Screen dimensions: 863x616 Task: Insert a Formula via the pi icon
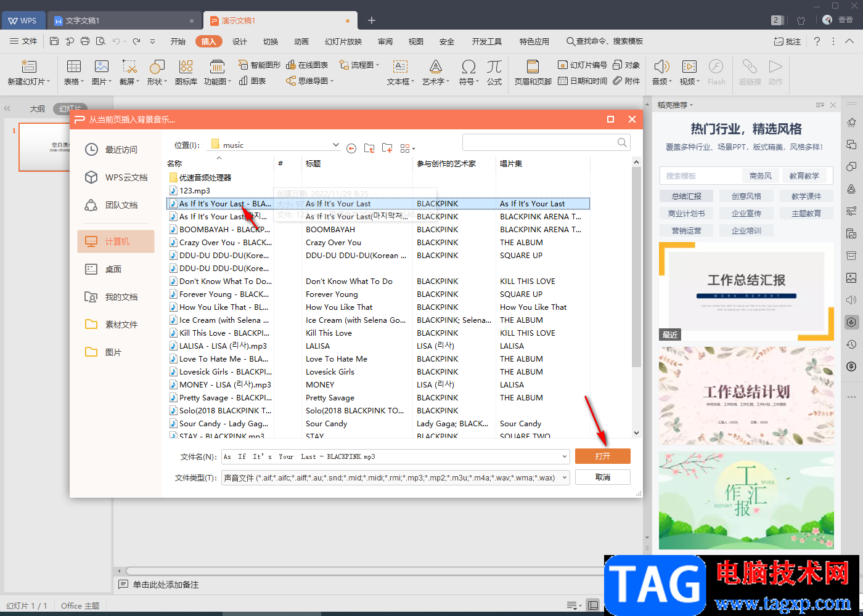[x=494, y=67]
